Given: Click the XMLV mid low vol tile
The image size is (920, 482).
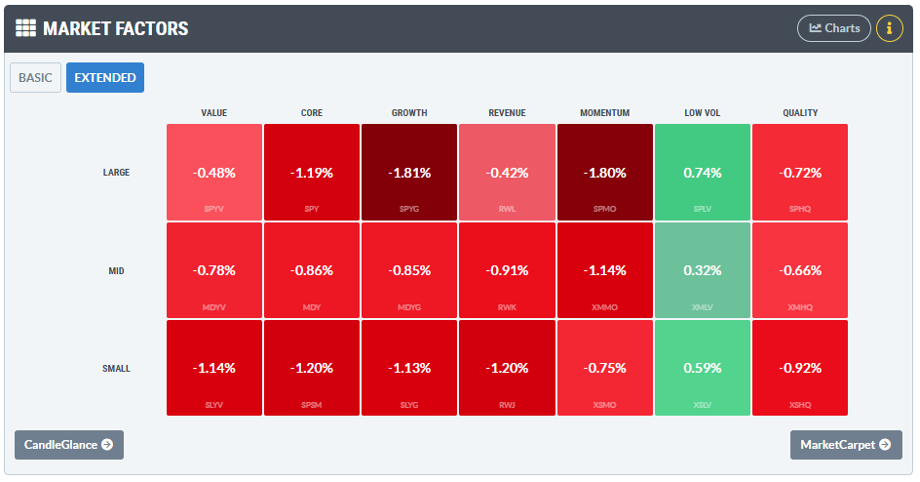Looking at the screenshot, I should 702,270.
